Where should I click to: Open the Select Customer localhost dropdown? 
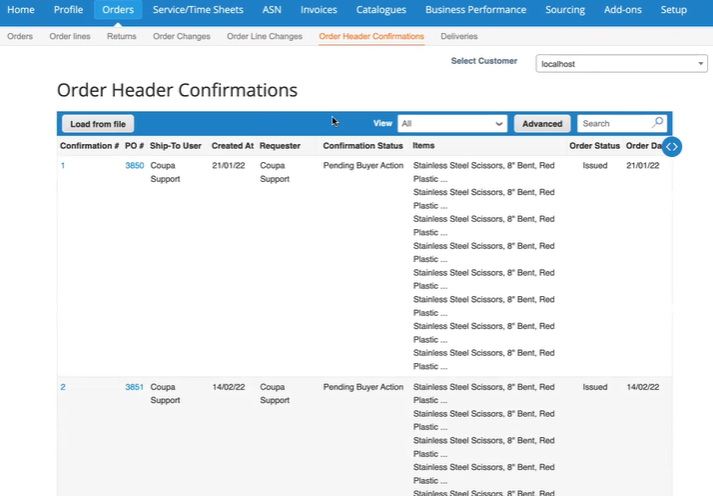(x=621, y=64)
